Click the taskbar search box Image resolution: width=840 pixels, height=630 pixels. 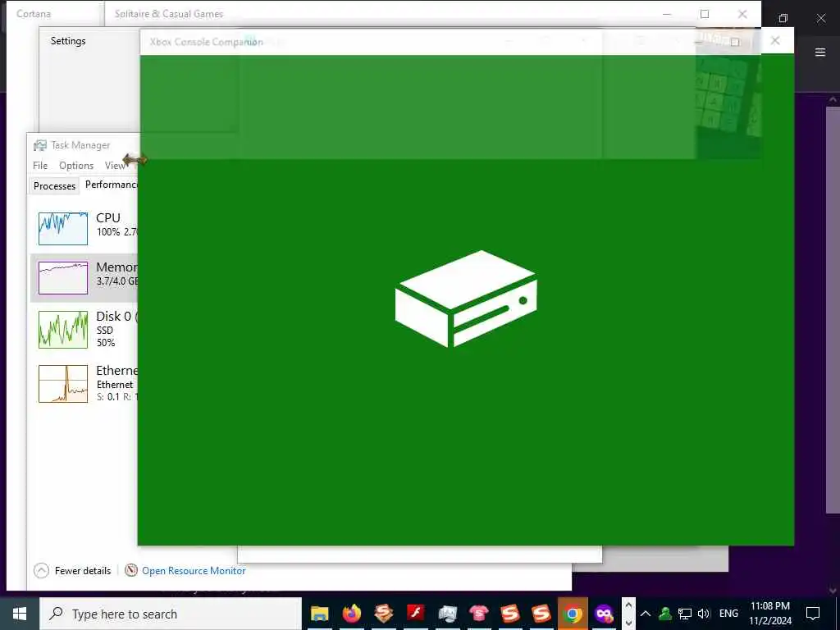pyautogui.click(x=171, y=614)
